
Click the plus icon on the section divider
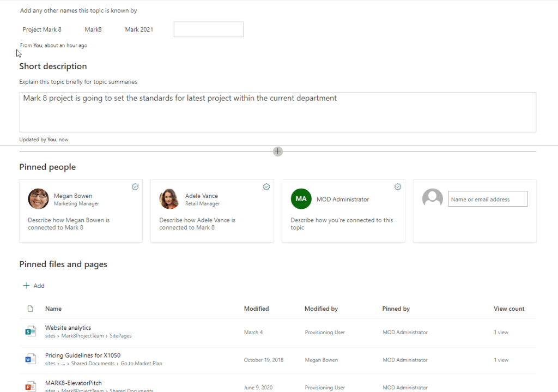(278, 152)
